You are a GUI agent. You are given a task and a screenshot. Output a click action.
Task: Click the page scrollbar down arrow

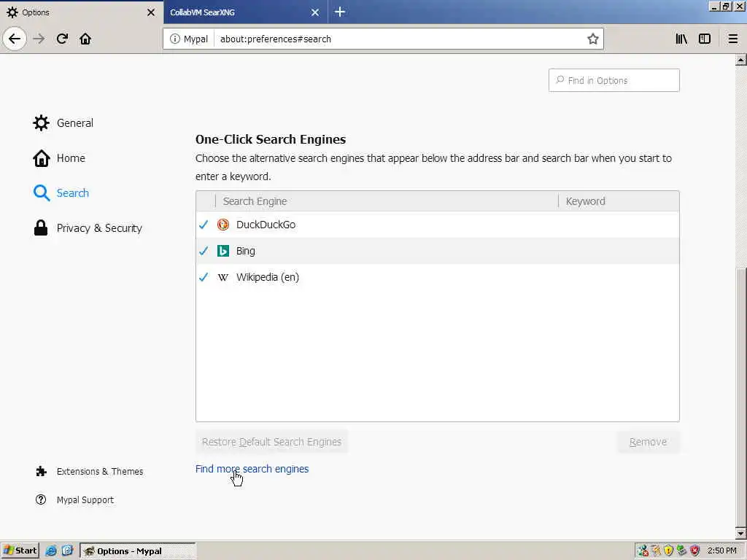click(x=740, y=533)
